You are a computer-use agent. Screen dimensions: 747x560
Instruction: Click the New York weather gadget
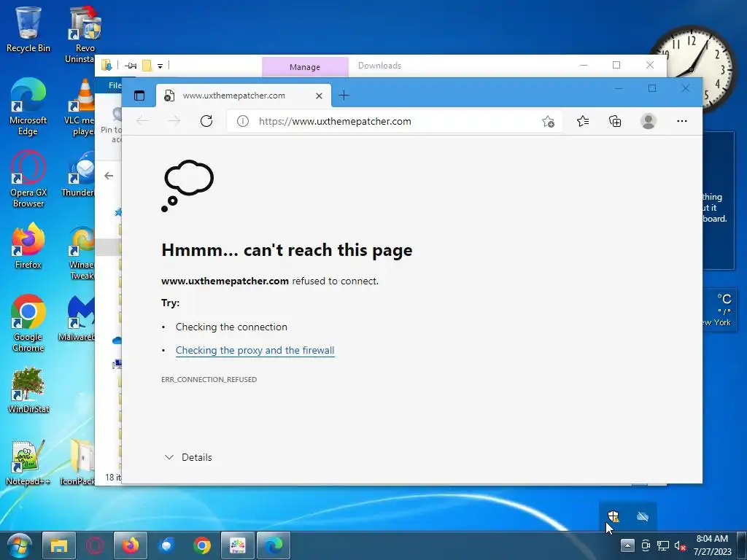(x=719, y=311)
